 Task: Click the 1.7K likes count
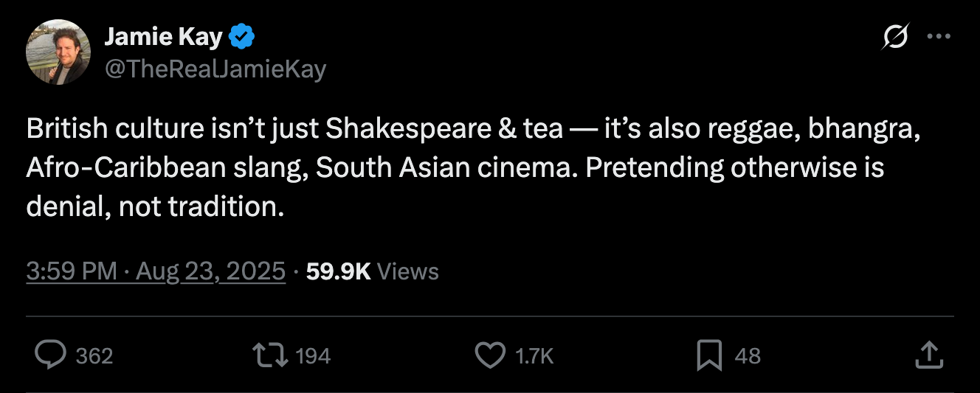(x=534, y=357)
